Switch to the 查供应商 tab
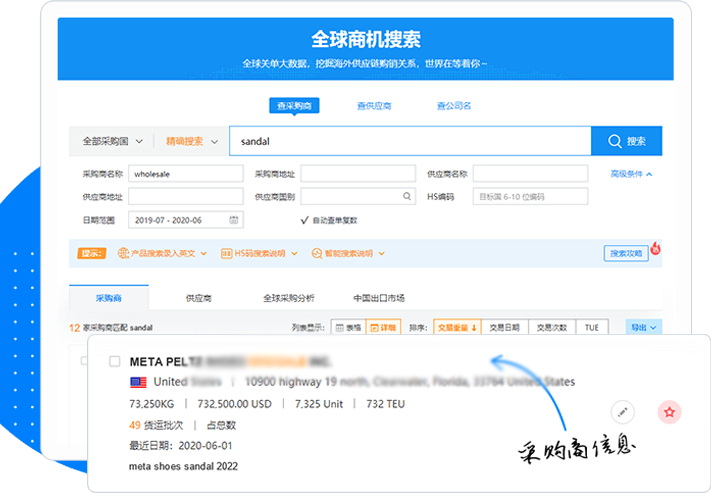The image size is (711, 493). [x=374, y=105]
